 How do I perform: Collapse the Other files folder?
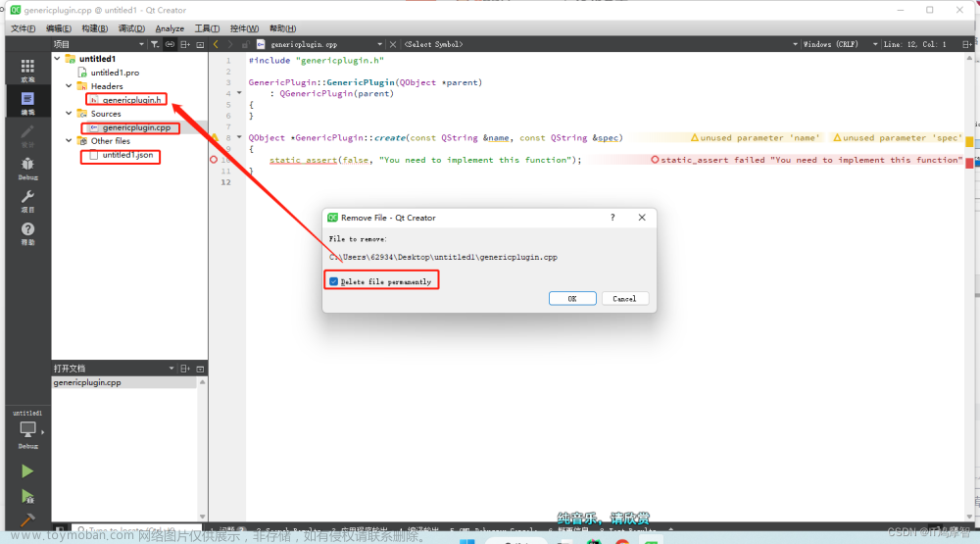coord(69,141)
